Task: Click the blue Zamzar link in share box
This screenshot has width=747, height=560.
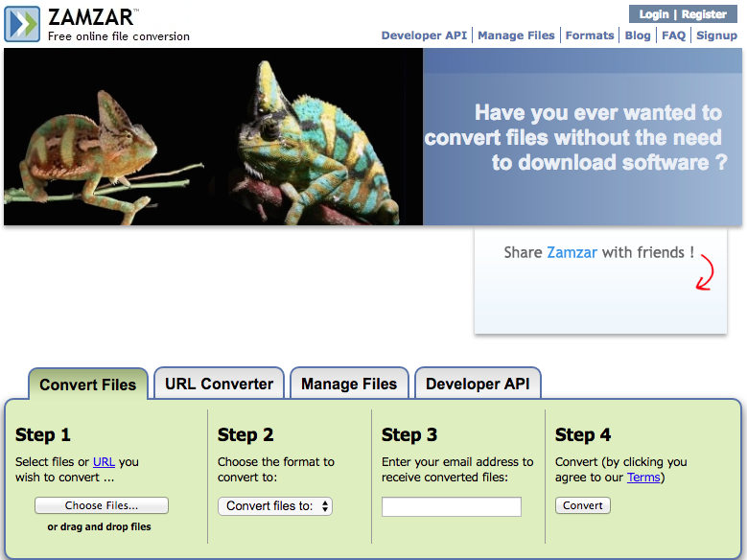Action: [572, 252]
